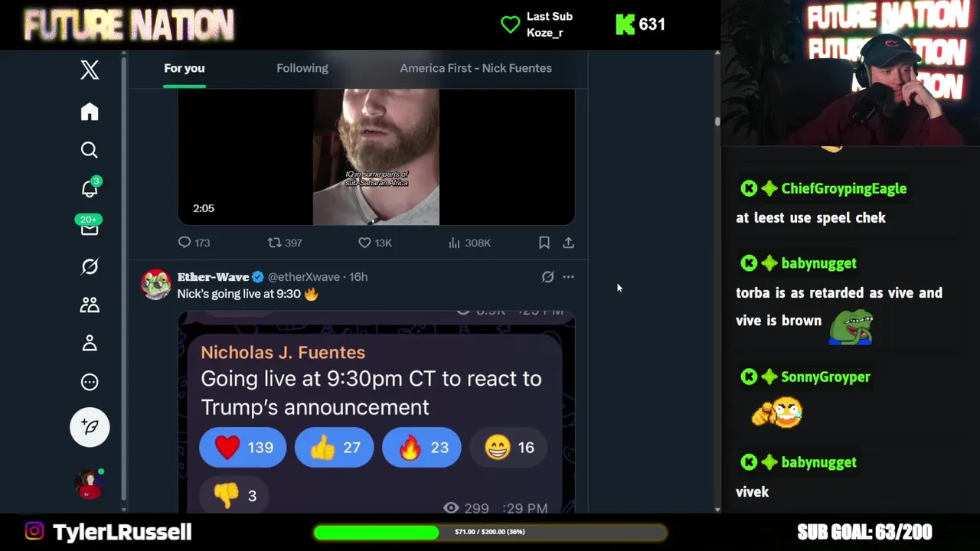Open the Grok icon in sidebar

coord(90,266)
